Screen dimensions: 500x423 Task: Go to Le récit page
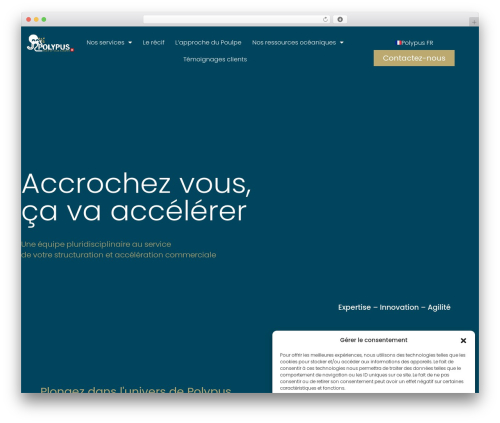pos(153,43)
